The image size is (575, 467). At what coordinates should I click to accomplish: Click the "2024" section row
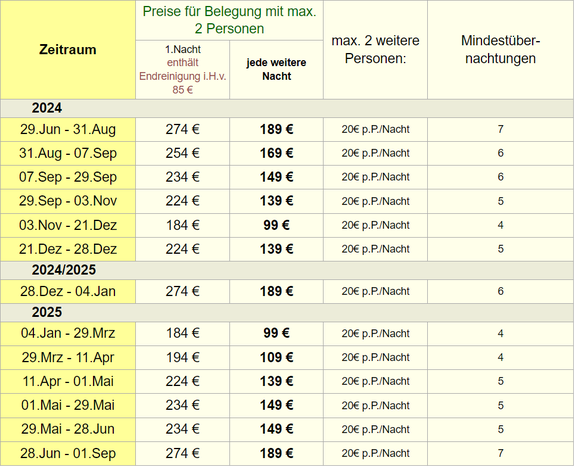pos(287,108)
